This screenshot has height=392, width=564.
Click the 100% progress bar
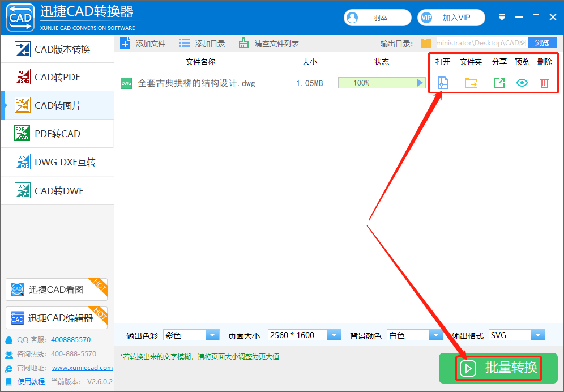pos(382,83)
